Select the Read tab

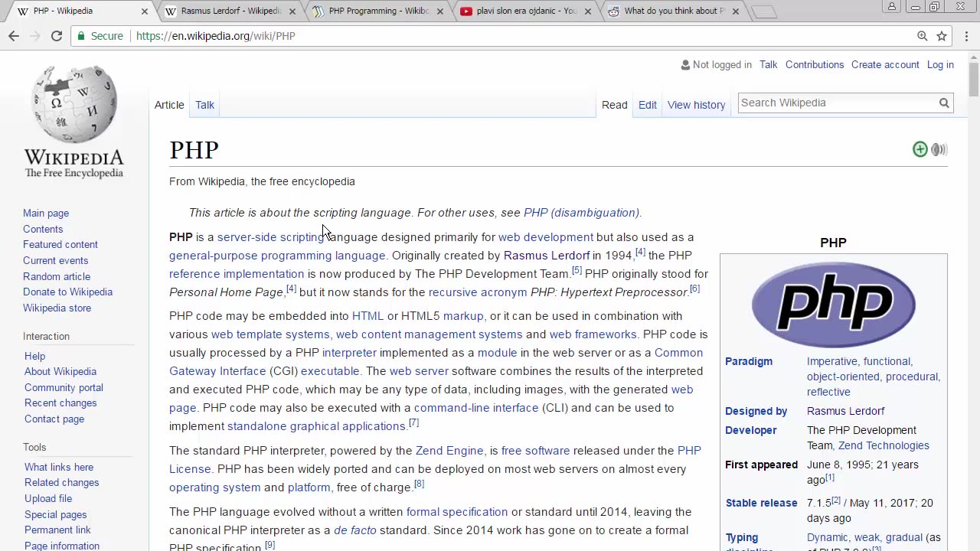pos(614,105)
